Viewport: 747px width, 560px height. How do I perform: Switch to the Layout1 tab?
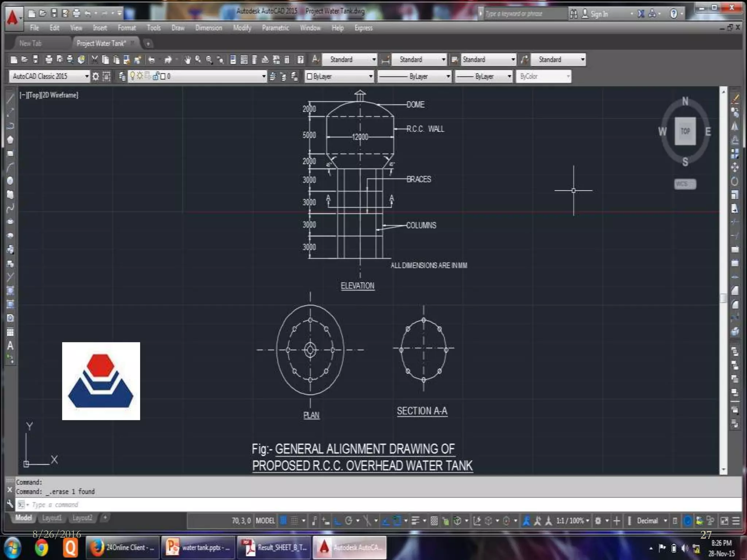click(x=52, y=518)
